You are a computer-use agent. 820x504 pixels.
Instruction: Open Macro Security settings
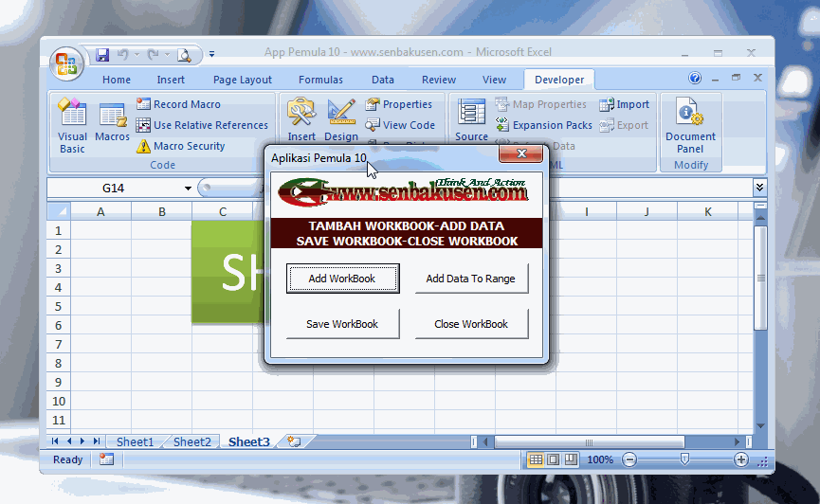[x=181, y=146]
